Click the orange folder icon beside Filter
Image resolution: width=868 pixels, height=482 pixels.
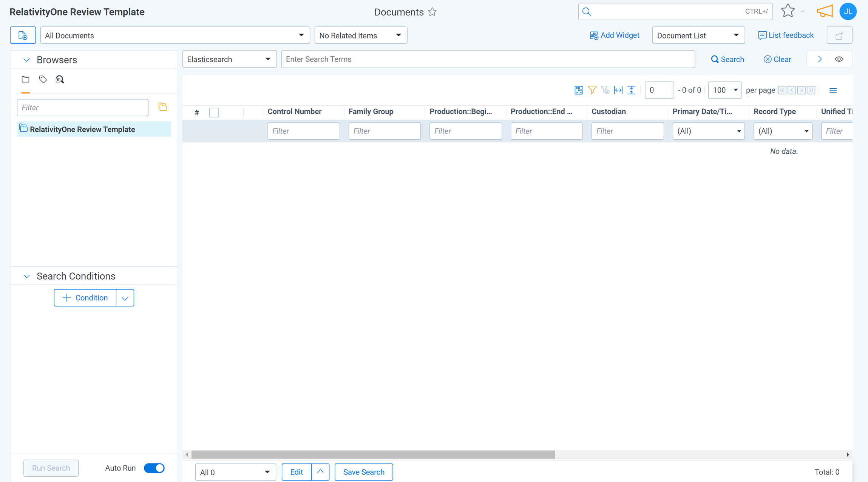pos(163,107)
